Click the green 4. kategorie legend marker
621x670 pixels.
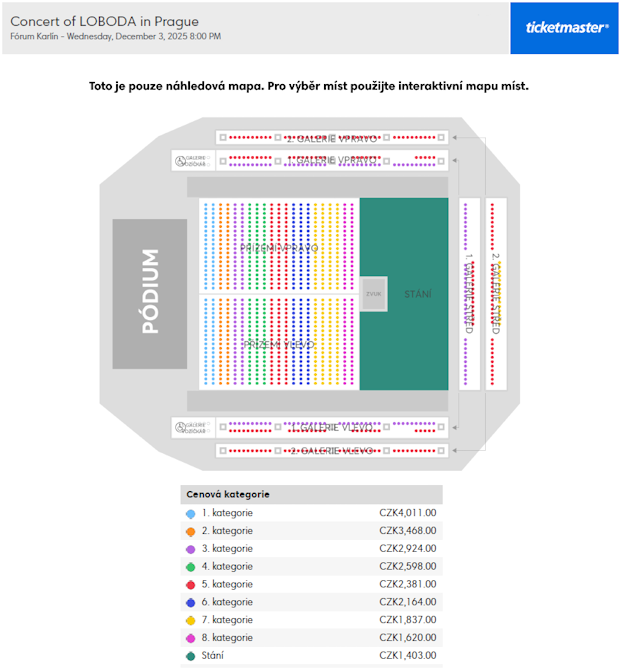click(x=190, y=567)
